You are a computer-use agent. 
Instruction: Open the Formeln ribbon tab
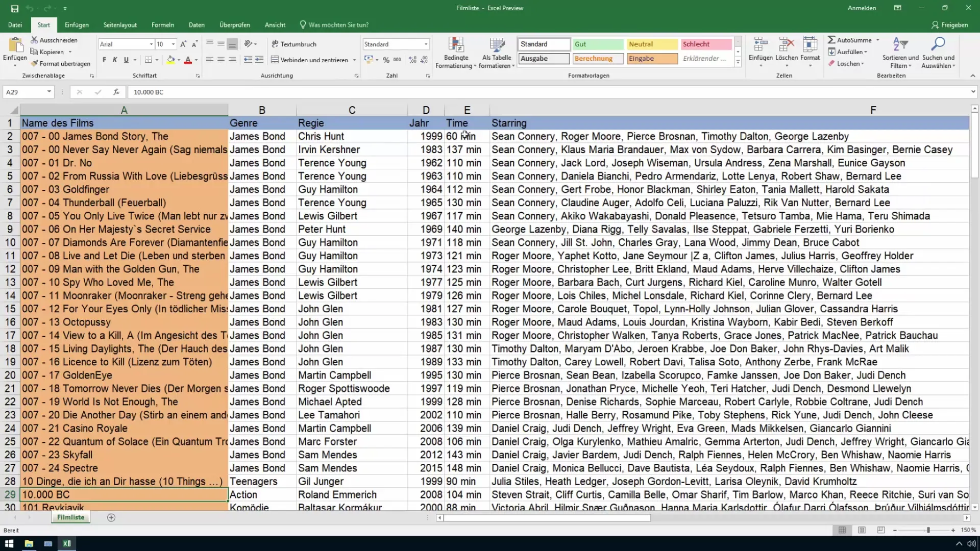coord(163,25)
